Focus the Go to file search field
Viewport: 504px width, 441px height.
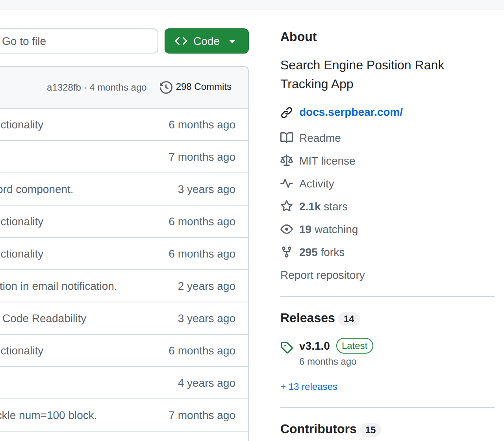point(79,41)
